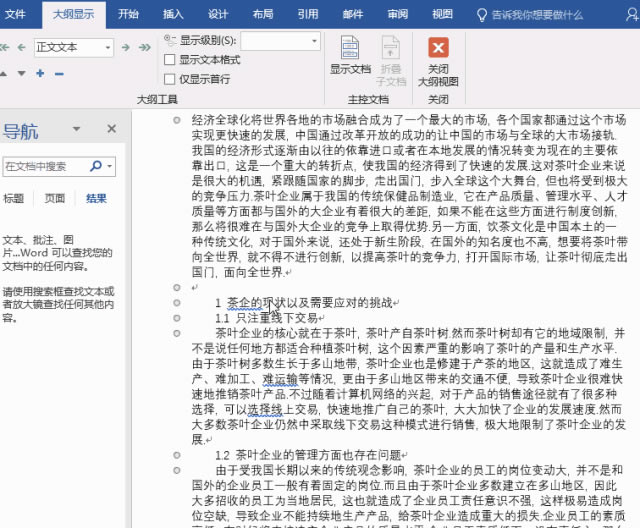Image resolution: width=640 pixels, height=528 pixels.
Task: Switch to 开始 tab
Action: coord(129,15)
